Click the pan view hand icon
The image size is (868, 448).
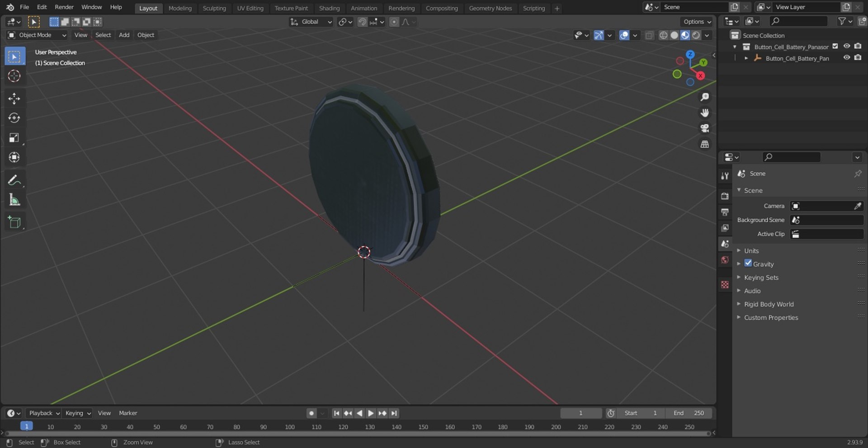(x=704, y=113)
